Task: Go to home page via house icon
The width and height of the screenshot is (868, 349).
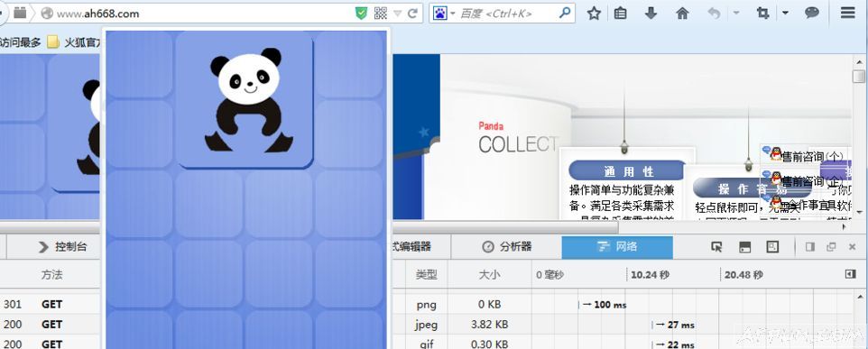Action: [682, 14]
